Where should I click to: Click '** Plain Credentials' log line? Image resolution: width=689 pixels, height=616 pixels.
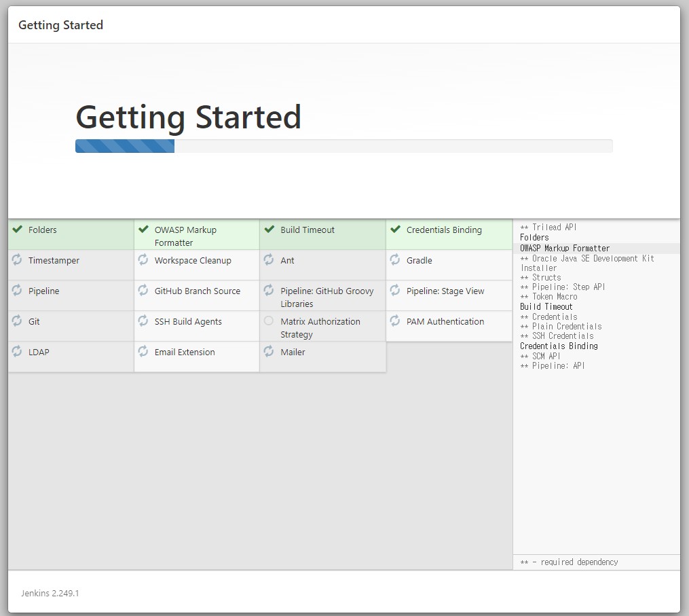(x=561, y=327)
